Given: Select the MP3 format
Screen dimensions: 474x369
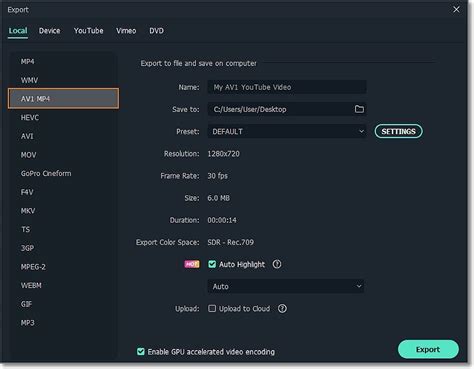Looking at the screenshot, I should (x=28, y=323).
